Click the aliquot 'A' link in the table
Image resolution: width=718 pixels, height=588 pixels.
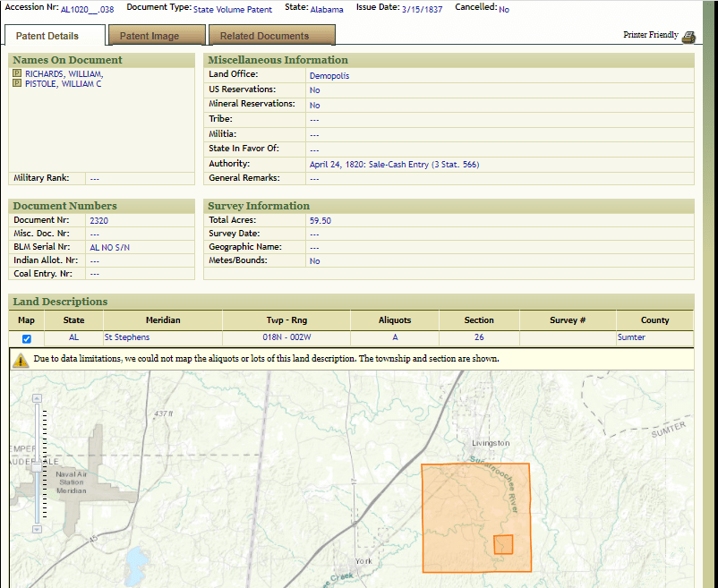click(x=395, y=338)
